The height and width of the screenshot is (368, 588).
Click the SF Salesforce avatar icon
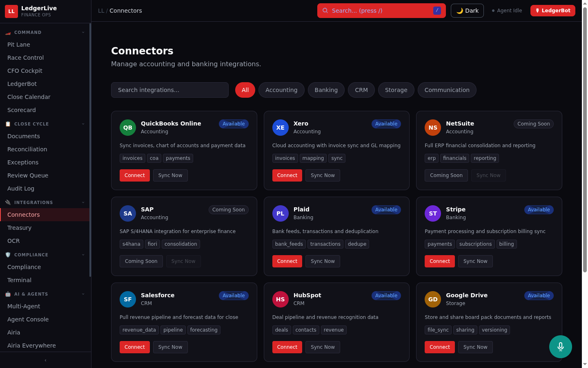pos(128,299)
